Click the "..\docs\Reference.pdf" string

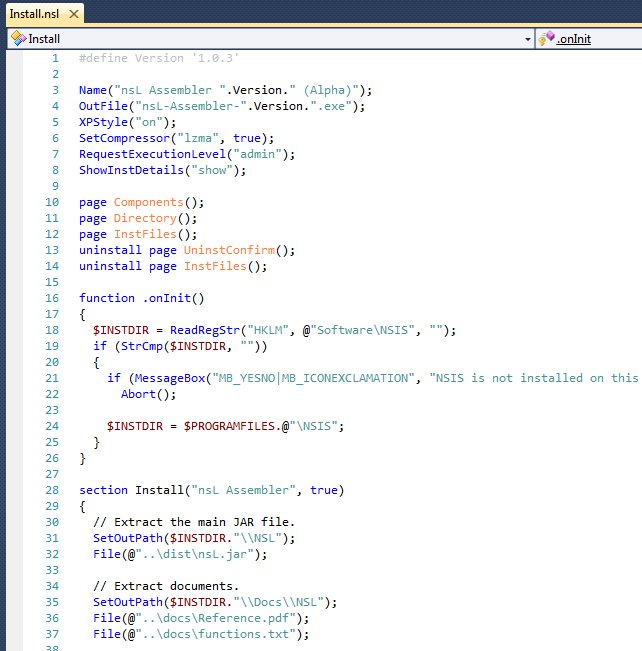pos(216,618)
